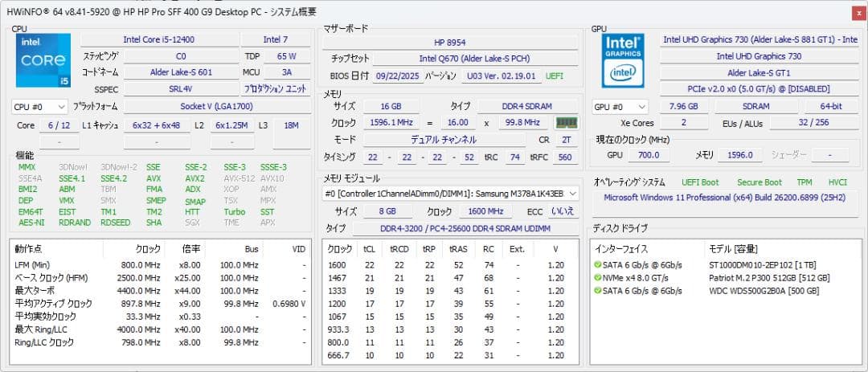Click the 18M L3 cache value
Screen dimensions: 868x372
click(x=291, y=125)
